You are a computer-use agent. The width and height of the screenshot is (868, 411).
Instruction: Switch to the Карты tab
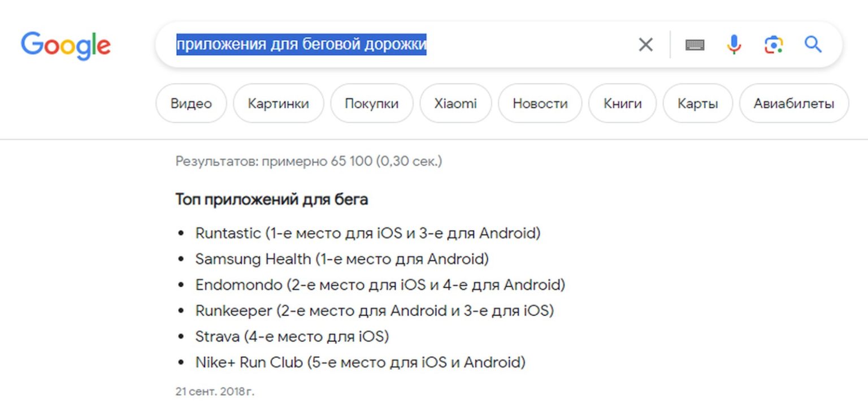(x=697, y=103)
